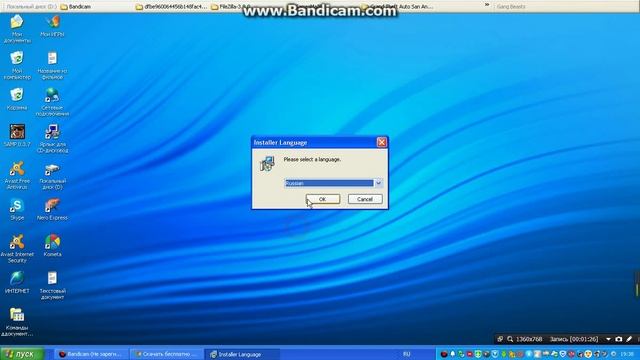
Task: Open the FileZilla folder in top toolbar
Action: [x=231, y=7]
